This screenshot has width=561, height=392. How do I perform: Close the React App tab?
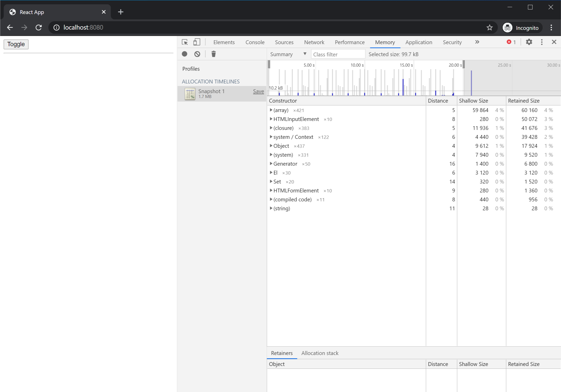(x=104, y=12)
